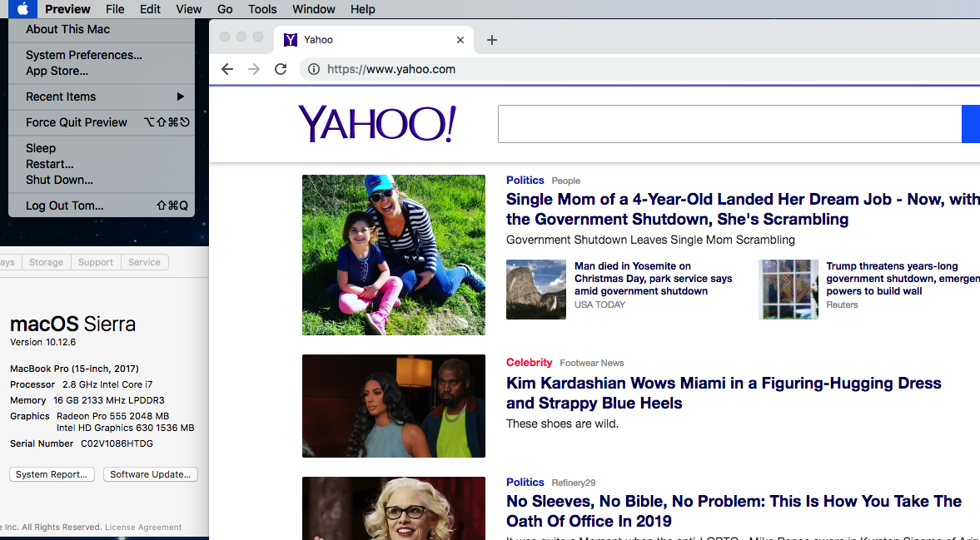Screen dimensions: 980x540
Task: Click the browser forward arrow
Action: (254, 69)
